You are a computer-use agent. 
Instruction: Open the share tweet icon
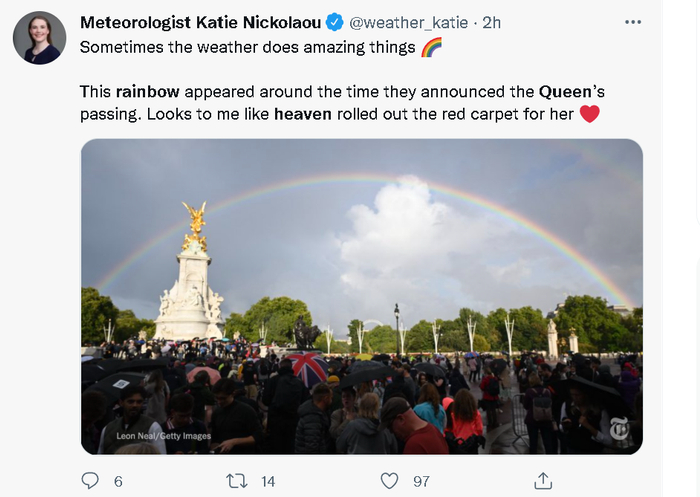[544, 481]
